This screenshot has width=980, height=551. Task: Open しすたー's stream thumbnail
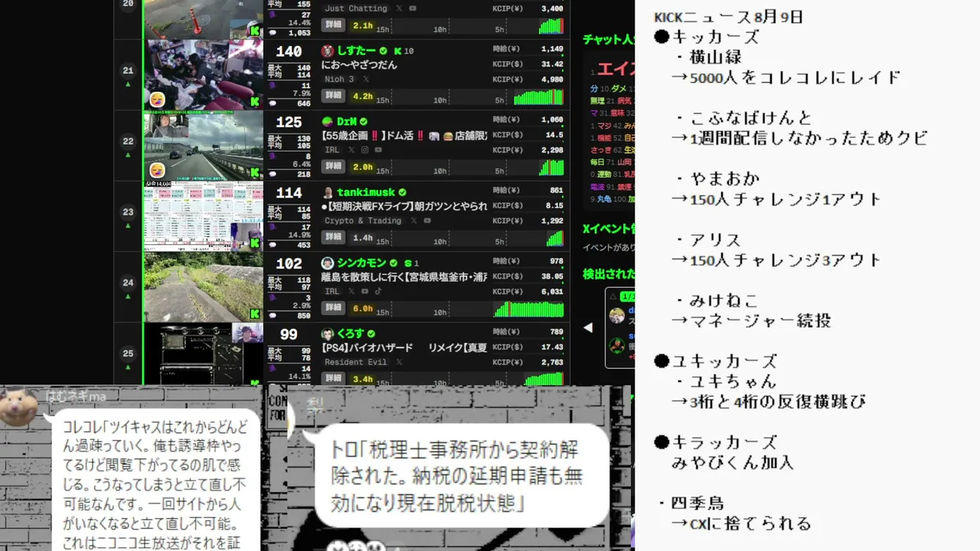pos(204,75)
